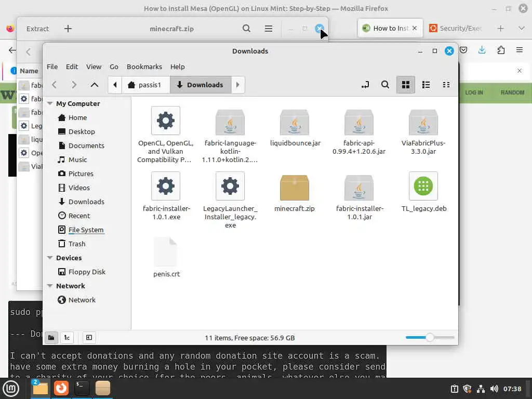Expand path bar left with the arrow

tap(115, 85)
